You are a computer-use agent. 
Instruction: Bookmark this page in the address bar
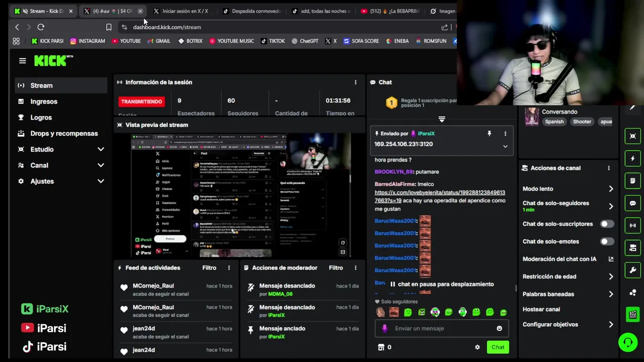click(109, 27)
